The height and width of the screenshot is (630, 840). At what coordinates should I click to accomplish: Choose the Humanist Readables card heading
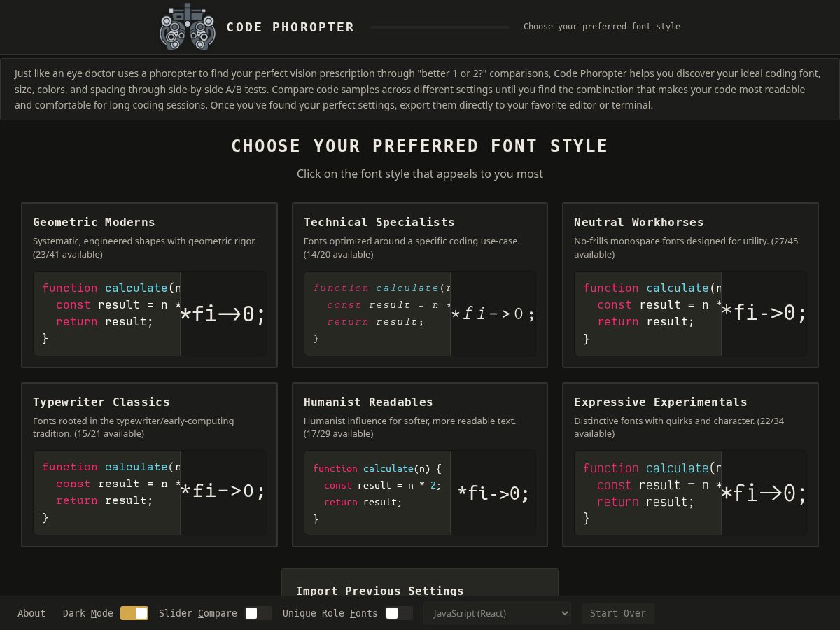pos(368,402)
